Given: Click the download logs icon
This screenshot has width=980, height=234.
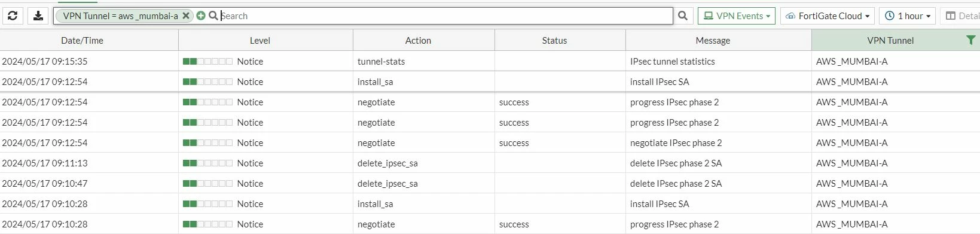Looking at the screenshot, I should 38,16.
